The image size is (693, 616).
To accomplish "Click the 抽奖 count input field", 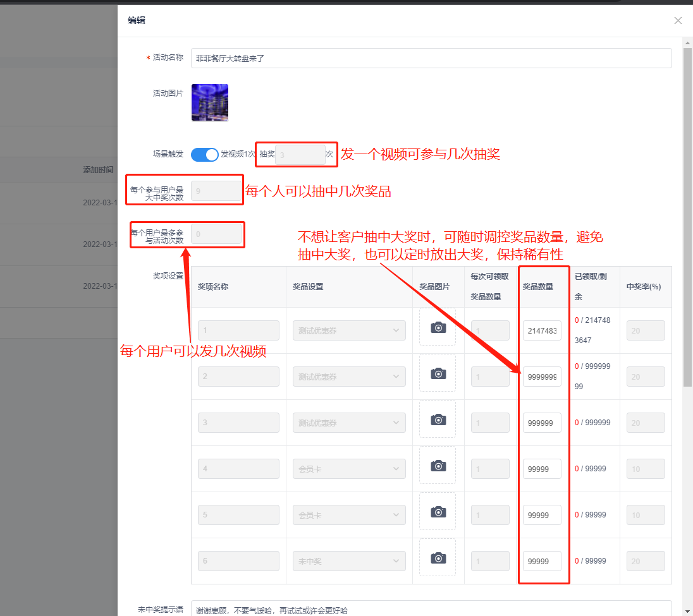I will pyautogui.click(x=300, y=154).
